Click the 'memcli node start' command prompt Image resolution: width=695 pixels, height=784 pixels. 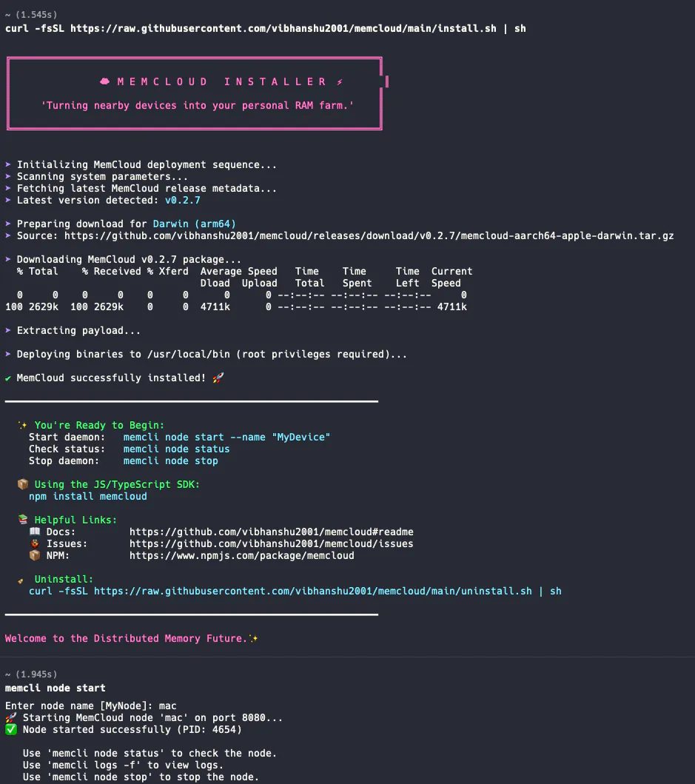(x=55, y=688)
